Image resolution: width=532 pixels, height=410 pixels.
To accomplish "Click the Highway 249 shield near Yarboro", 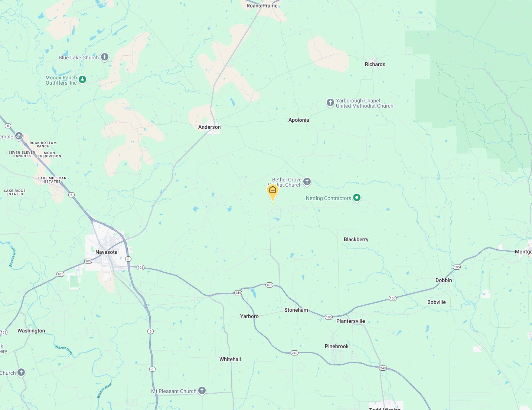I will tap(238, 293).
